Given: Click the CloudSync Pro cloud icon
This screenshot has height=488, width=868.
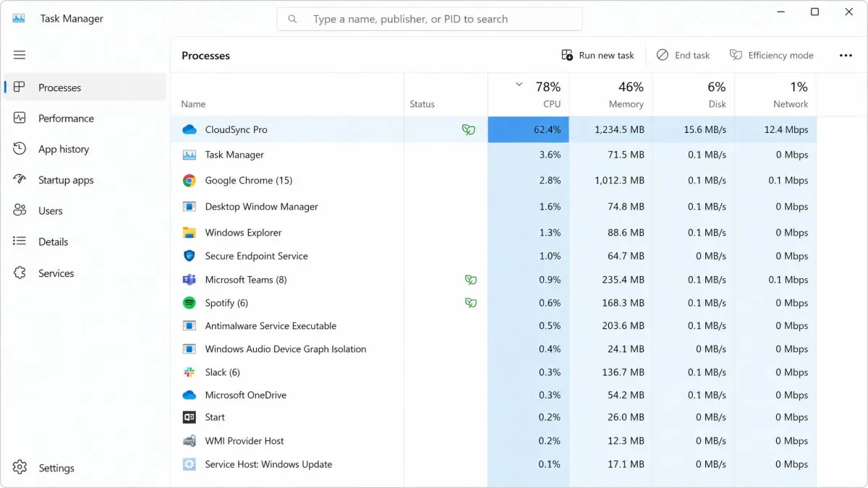Looking at the screenshot, I should tap(190, 129).
